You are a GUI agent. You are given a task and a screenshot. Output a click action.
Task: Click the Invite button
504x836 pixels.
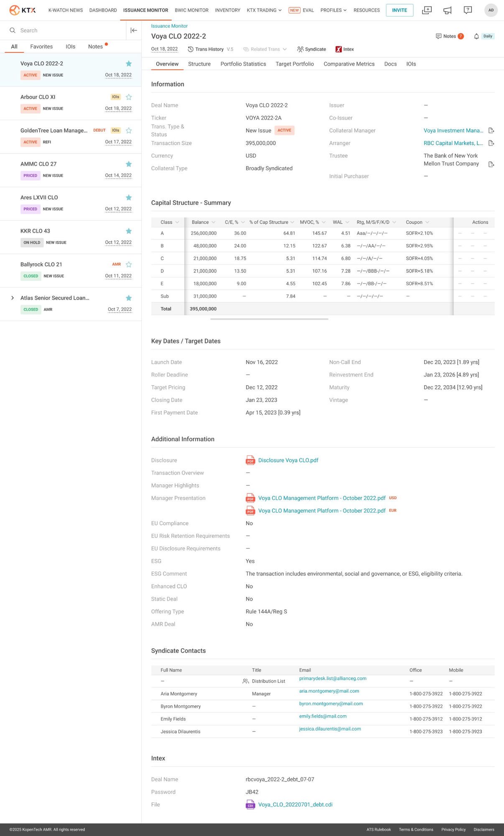click(400, 10)
